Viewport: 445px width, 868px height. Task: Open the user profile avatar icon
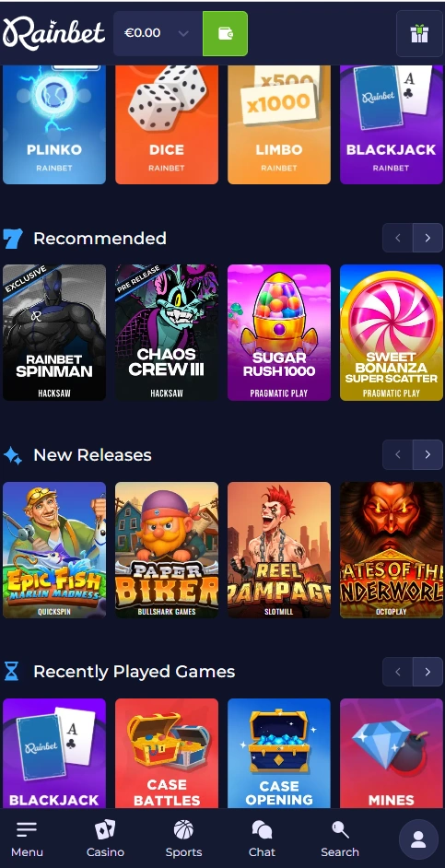[418, 839]
